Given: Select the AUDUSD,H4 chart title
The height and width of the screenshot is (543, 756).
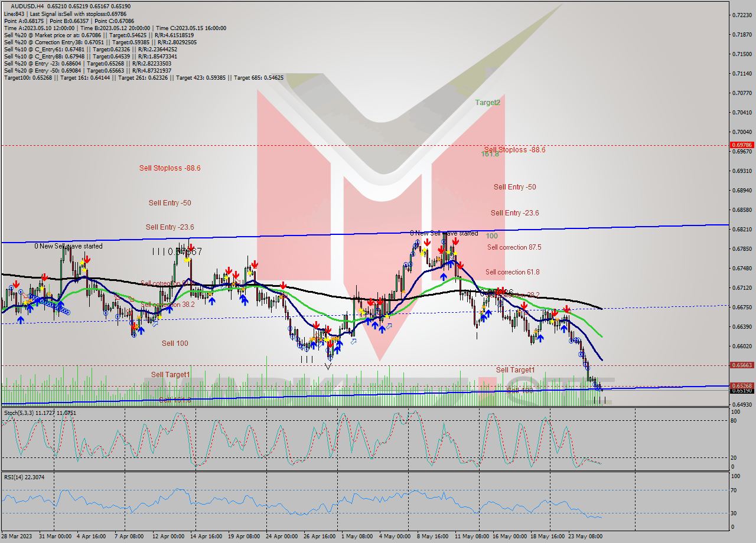Looking at the screenshot, I should (24, 5).
